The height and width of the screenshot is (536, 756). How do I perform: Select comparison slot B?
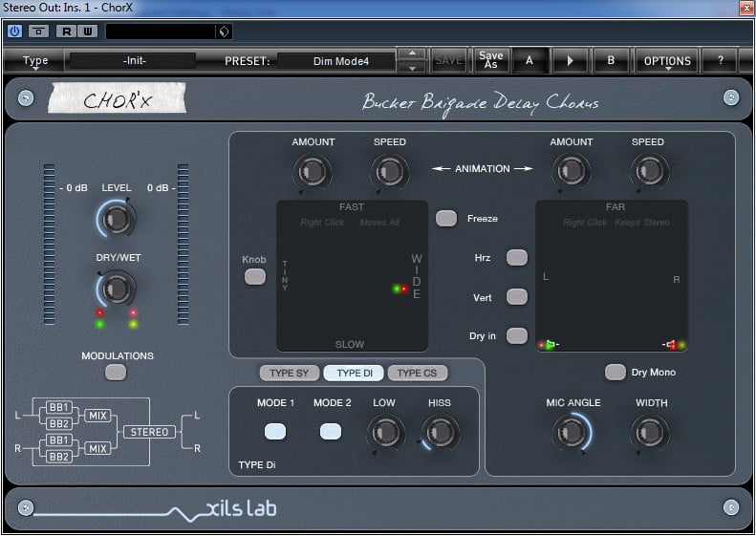pyautogui.click(x=611, y=60)
